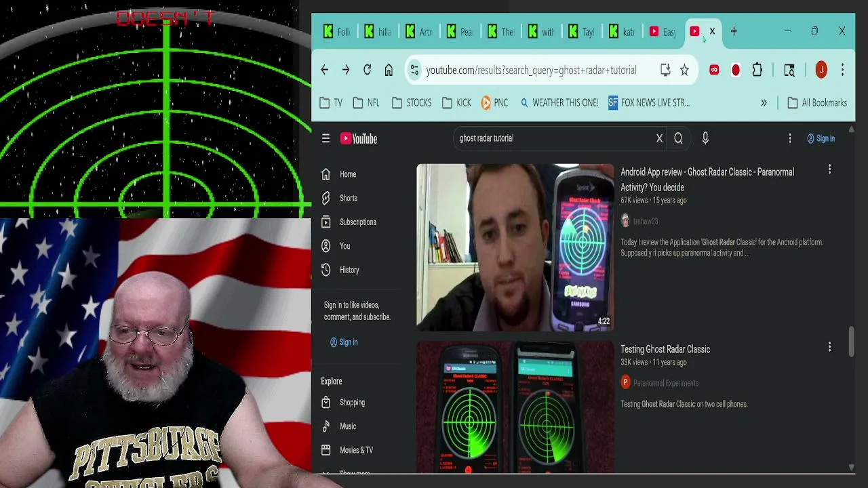Show more hidden bookmarks chevron
Viewport: 868px width, 488px height.
[764, 103]
